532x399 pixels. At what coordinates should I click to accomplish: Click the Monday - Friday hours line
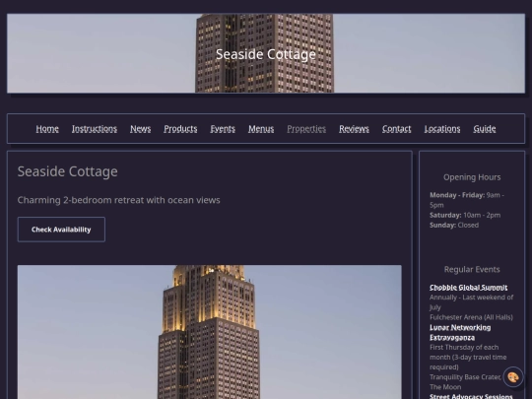tap(467, 200)
